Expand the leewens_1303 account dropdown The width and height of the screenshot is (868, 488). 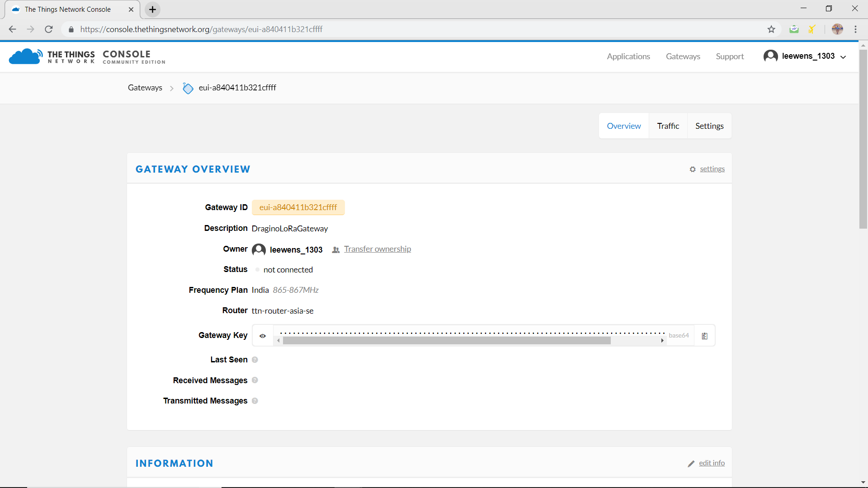click(843, 57)
